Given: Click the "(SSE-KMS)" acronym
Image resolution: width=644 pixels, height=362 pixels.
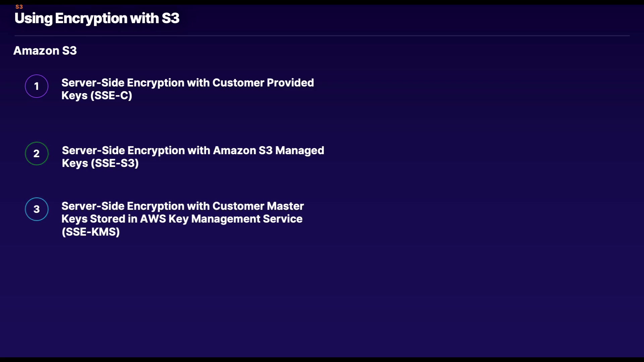Looking at the screenshot, I should 91,232.
